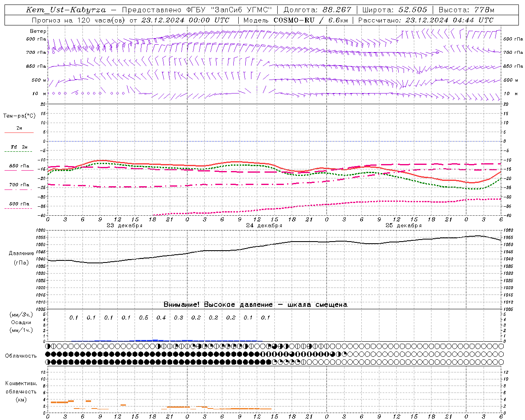Click the latitude value Широта: 52.505

coord(395,10)
